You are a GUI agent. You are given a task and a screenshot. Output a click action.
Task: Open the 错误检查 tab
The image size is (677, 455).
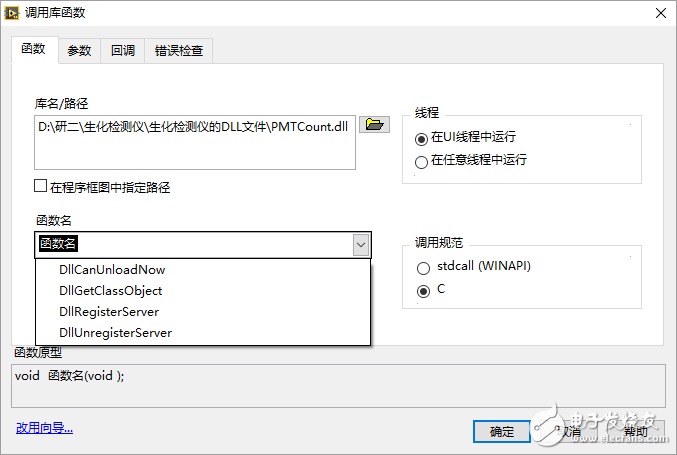[x=178, y=51]
